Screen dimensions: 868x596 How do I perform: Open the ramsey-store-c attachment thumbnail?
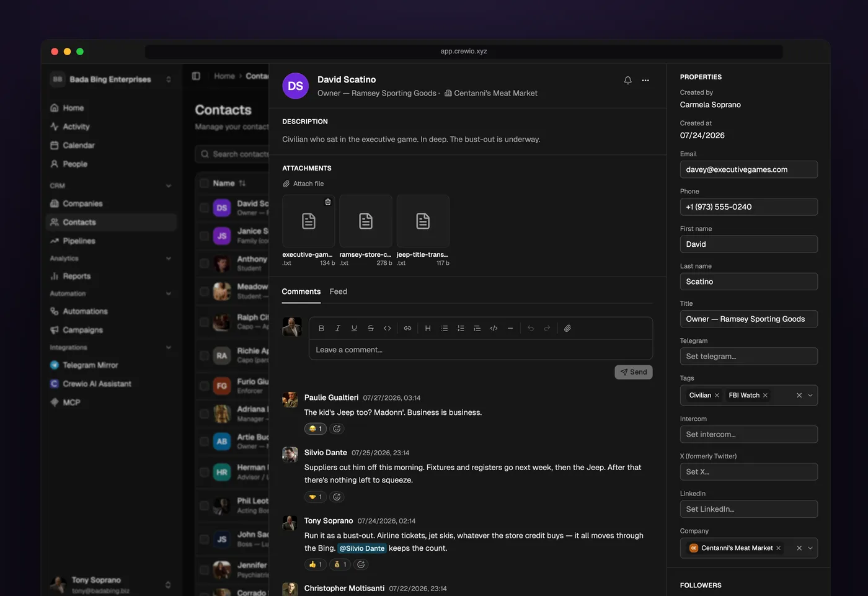tap(366, 221)
